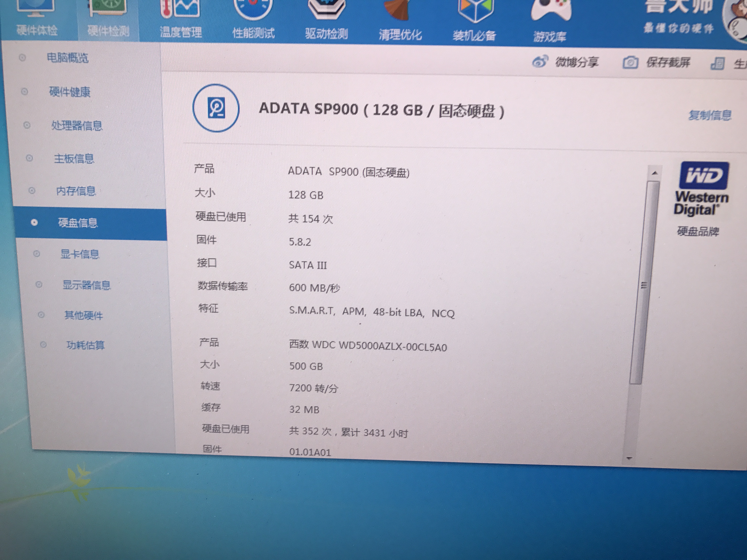Click the bullet icon beside 硬件健康

tap(25, 91)
